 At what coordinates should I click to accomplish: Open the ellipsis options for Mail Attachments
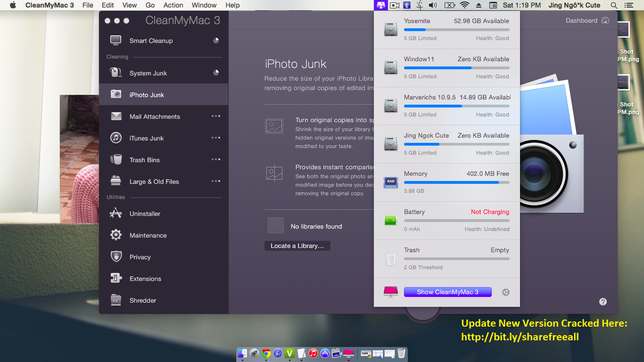(216, 116)
